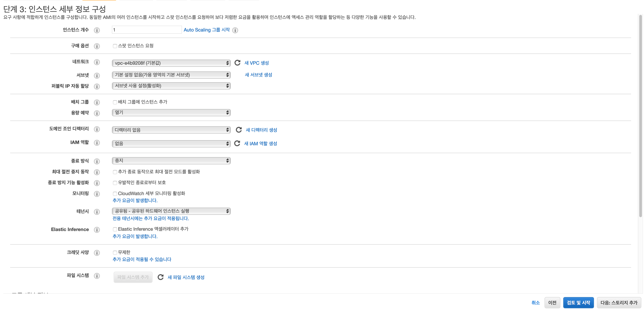Click 다음: 스토리지 추가 button
Image resolution: width=644 pixels, height=313 pixels.
619,302
